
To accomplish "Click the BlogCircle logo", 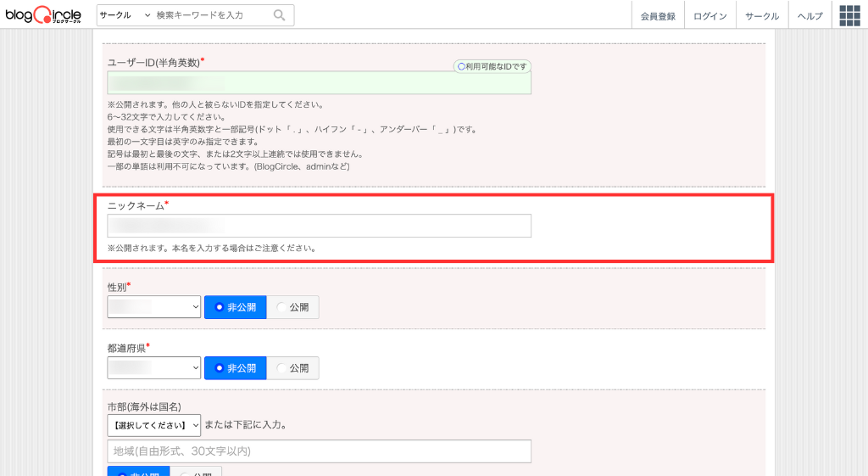I will 44,15.
